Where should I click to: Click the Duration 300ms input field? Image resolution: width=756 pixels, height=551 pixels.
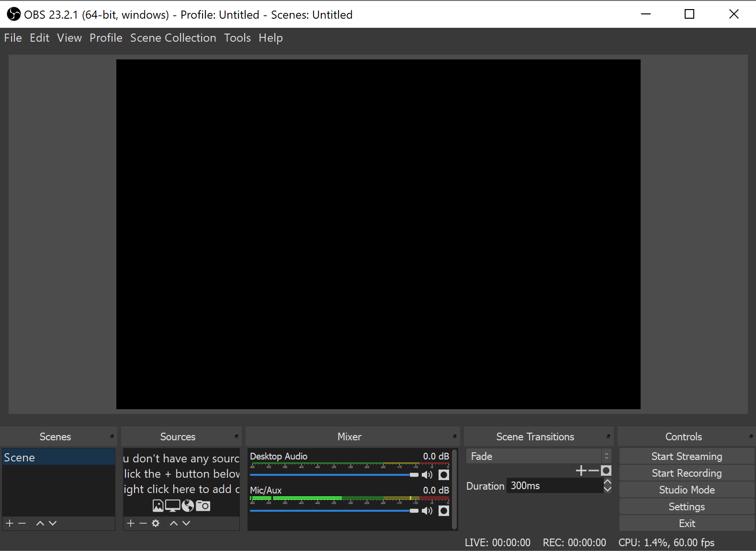coord(555,486)
